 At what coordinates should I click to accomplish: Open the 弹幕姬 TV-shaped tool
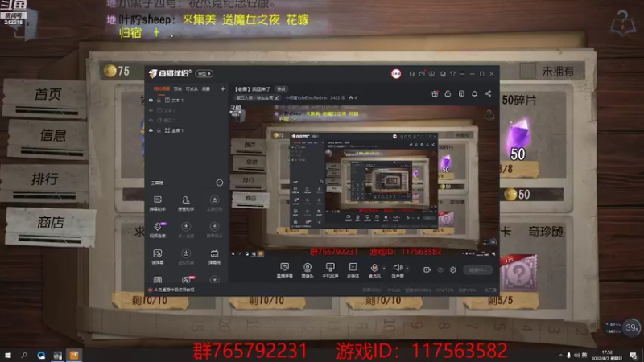214,257
